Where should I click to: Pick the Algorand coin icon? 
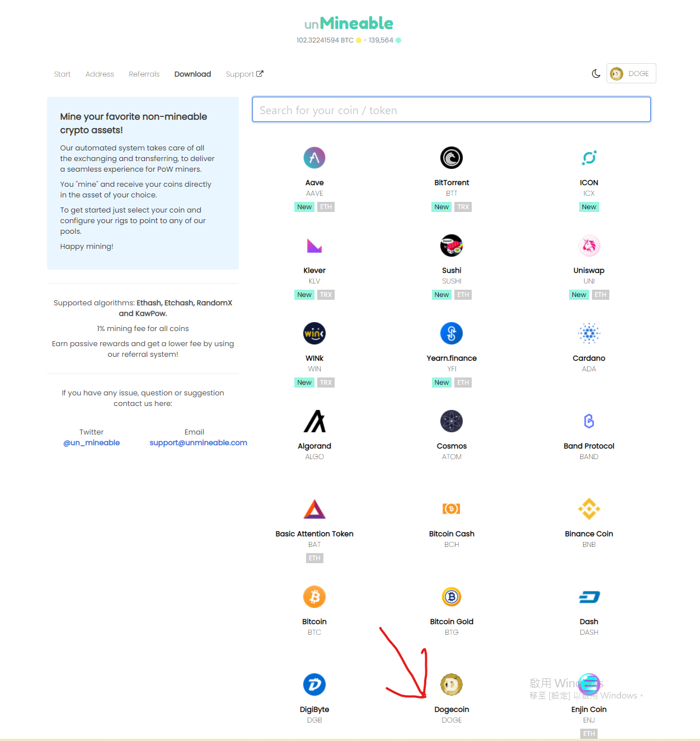pyautogui.click(x=314, y=421)
